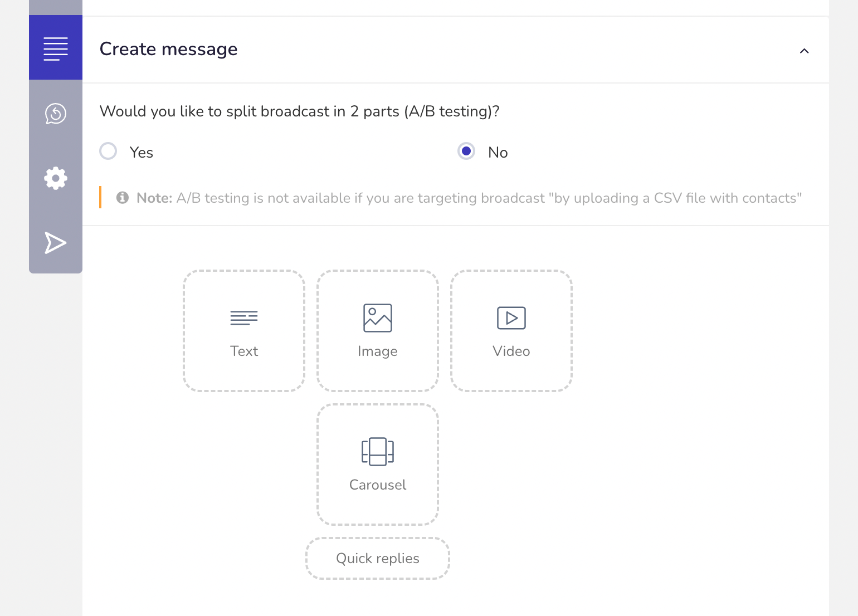Click the info icon beside Note
Screen dimensions: 858x616
point(123,198)
